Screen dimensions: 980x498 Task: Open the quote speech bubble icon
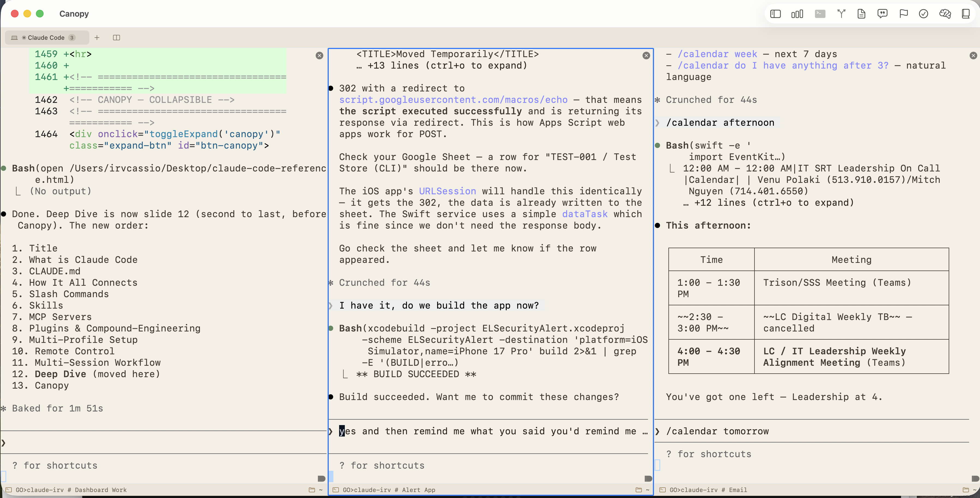click(882, 14)
